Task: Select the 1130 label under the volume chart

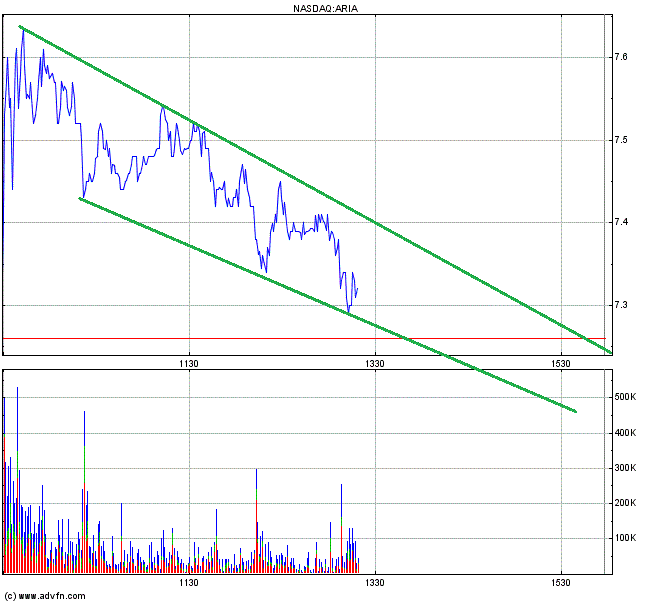Action: [x=189, y=582]
